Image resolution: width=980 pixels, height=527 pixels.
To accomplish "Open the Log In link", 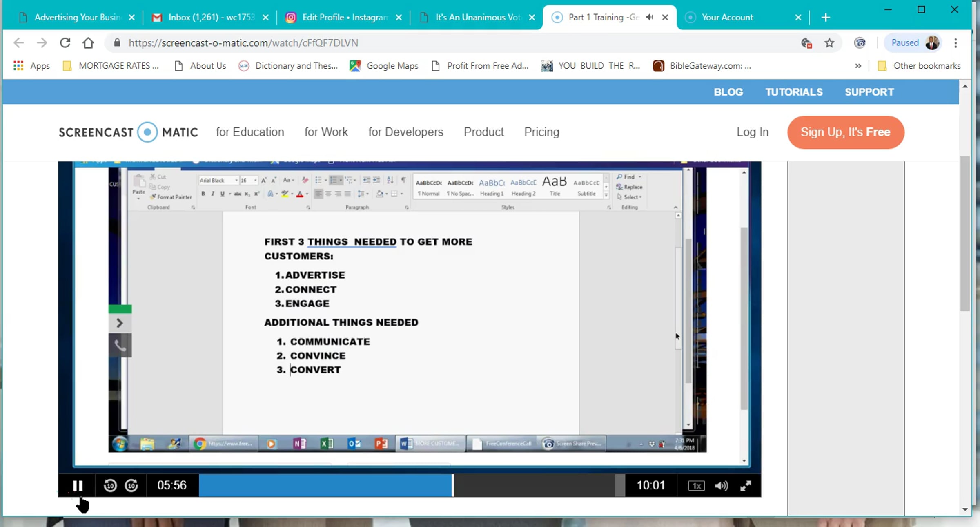I will [x=752, y=132].
